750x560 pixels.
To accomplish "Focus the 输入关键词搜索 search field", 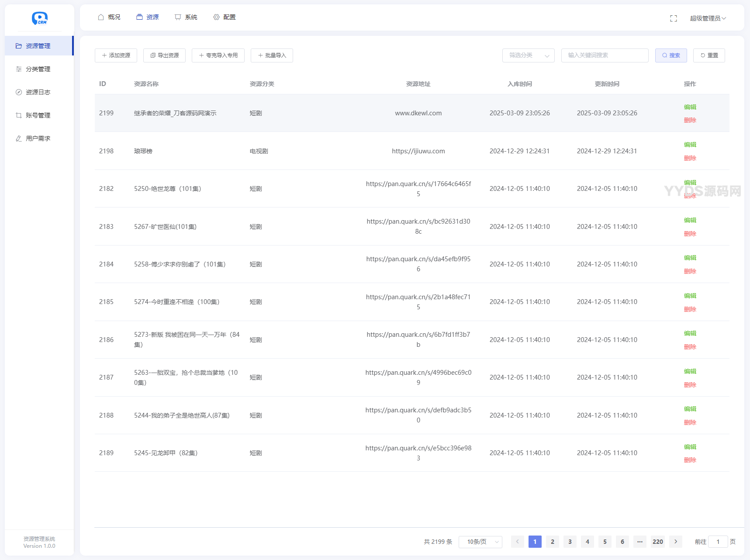I will pos(605,55).
